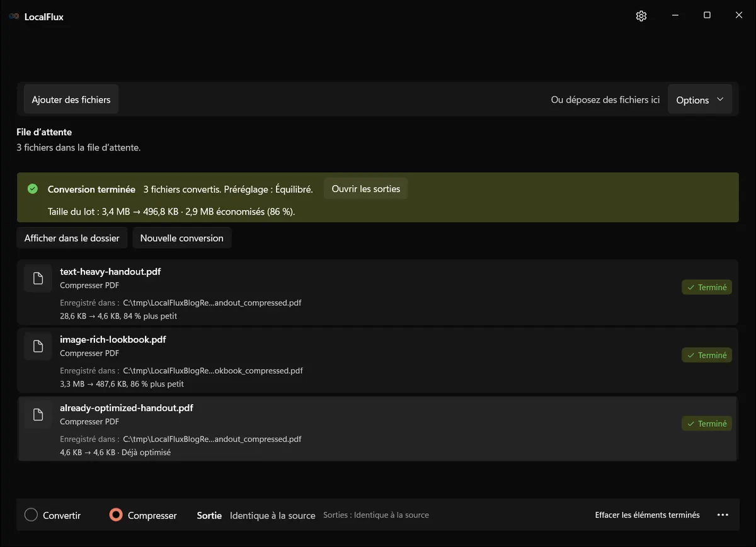Click the green conversion success checkmark icon
Viewport: 756px width, 547px height.
(33, 189)
